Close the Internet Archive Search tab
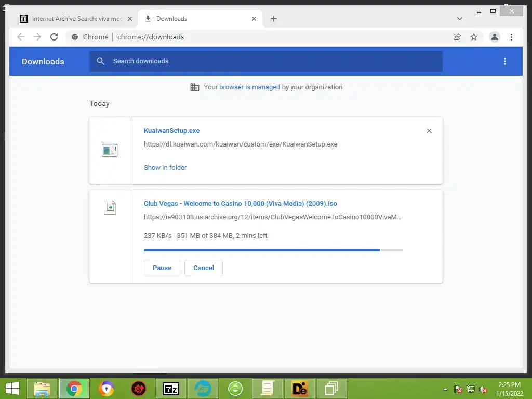Viewport: 532px width, 399px height. pyautogui.click(x=129, y=19)
